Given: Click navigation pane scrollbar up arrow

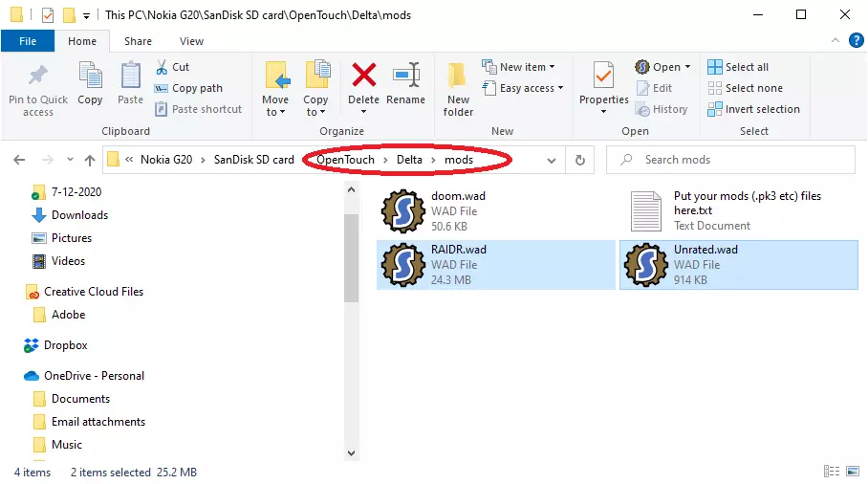Looking at the screenshot, I should (x=351, y=190).
